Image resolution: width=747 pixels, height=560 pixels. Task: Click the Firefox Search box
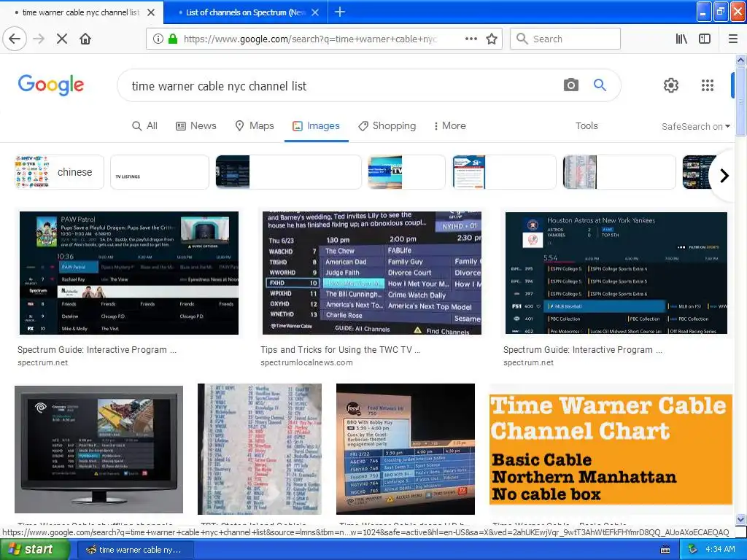565,39
